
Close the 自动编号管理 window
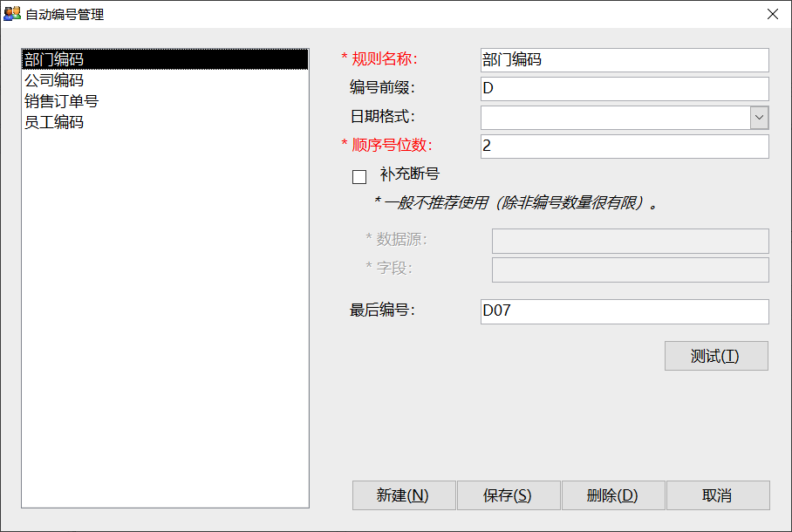coord(773,14)
